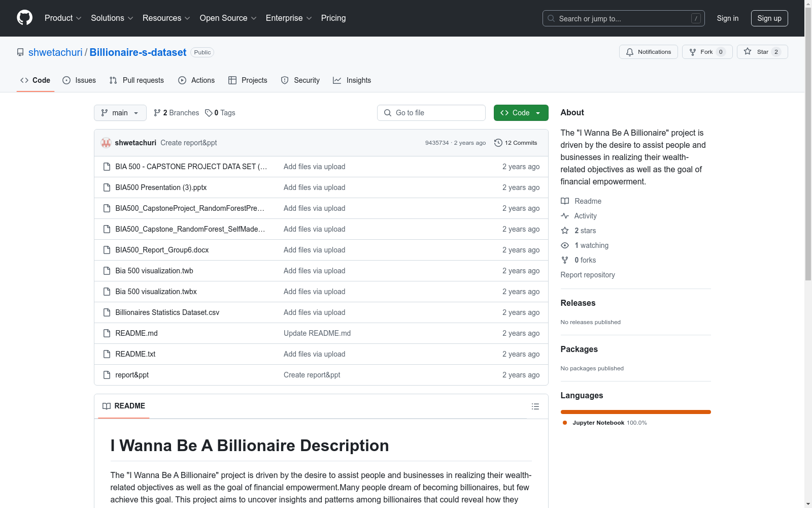Open BIA 500 - CAPSTONE PROJECT DATA SET file
This screenshot has width=812, height=508.
point(191,167)
